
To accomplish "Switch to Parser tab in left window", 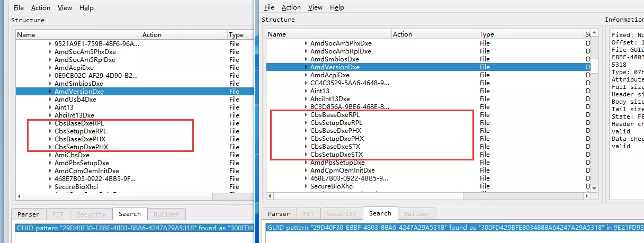I will pyautogui.click(x=29, y=214).
